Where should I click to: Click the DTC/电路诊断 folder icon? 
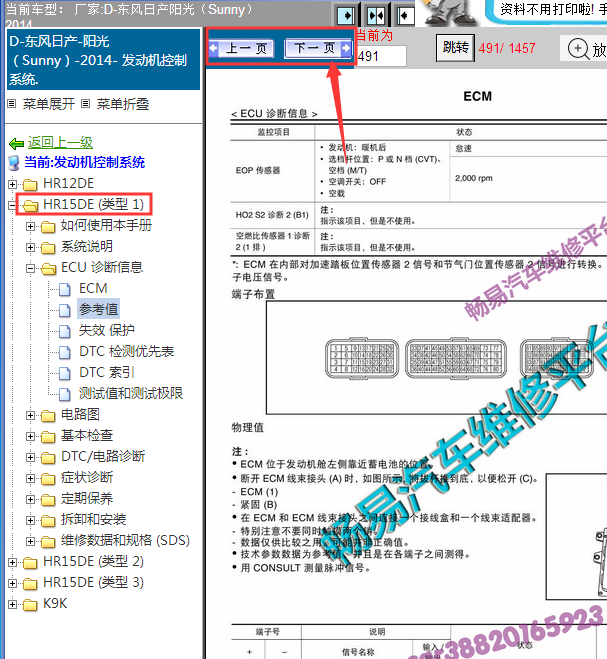click(x=48, y=458)
